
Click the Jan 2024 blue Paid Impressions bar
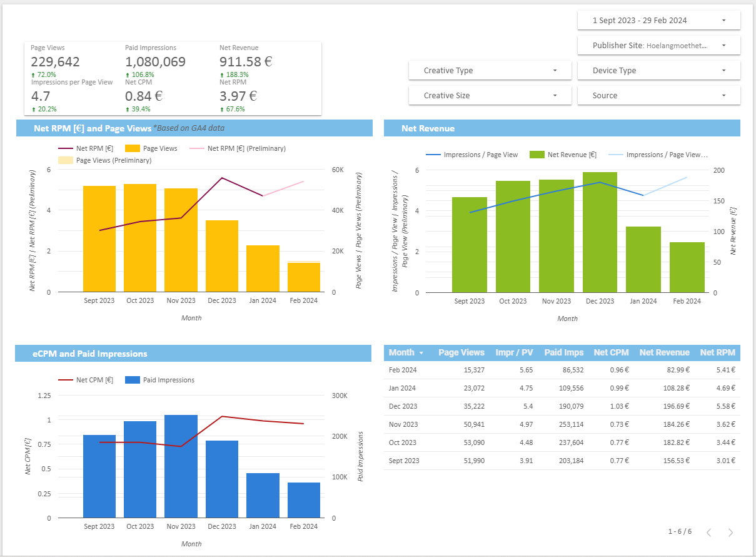[263, 496]
